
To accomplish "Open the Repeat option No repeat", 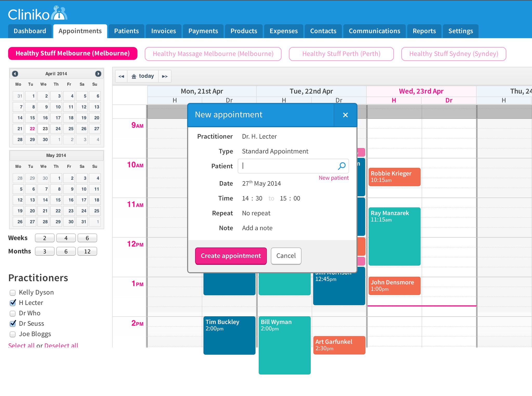I will 256,213.
